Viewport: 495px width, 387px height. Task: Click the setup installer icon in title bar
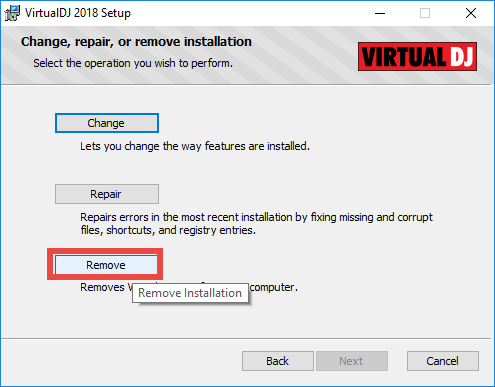click(12, 13)
